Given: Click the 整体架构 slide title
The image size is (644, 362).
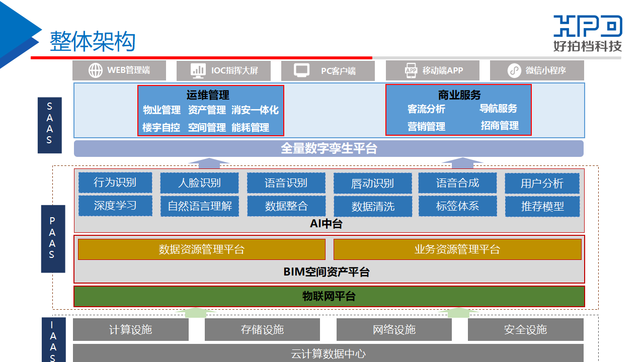Looking at the screenshot, I should click(93, 41).
